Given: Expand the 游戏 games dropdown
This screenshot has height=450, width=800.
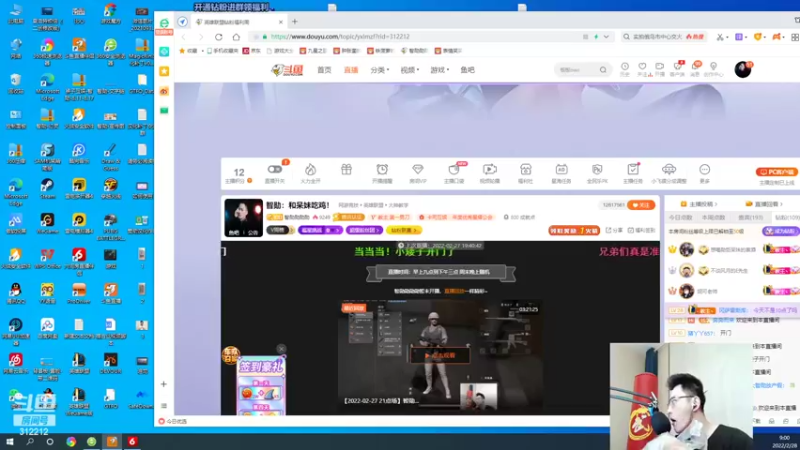Looking at the screenshot, I should coord(439,70).
